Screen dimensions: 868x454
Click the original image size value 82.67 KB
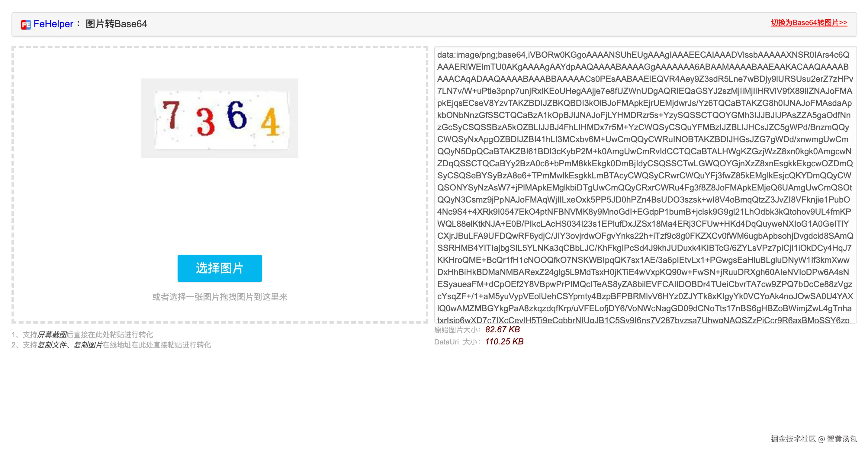point(502,329)
